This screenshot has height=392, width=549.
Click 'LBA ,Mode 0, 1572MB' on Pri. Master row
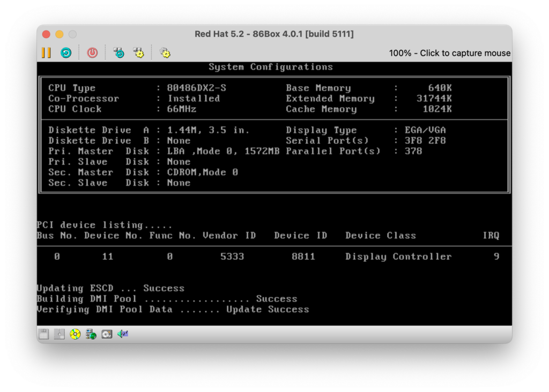point(223,151)
